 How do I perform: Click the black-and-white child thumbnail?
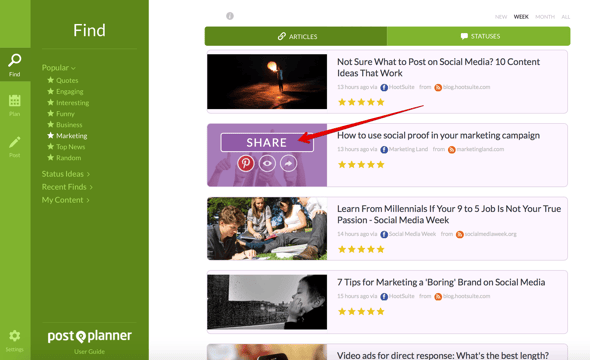pos(267,302)
